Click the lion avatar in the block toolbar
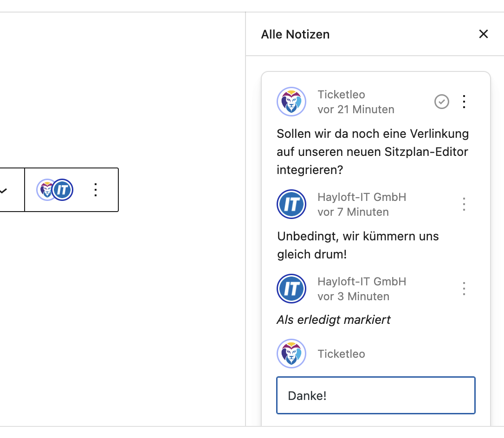The width and height of the screenshot is (504, 438). (x=45, y=190)
